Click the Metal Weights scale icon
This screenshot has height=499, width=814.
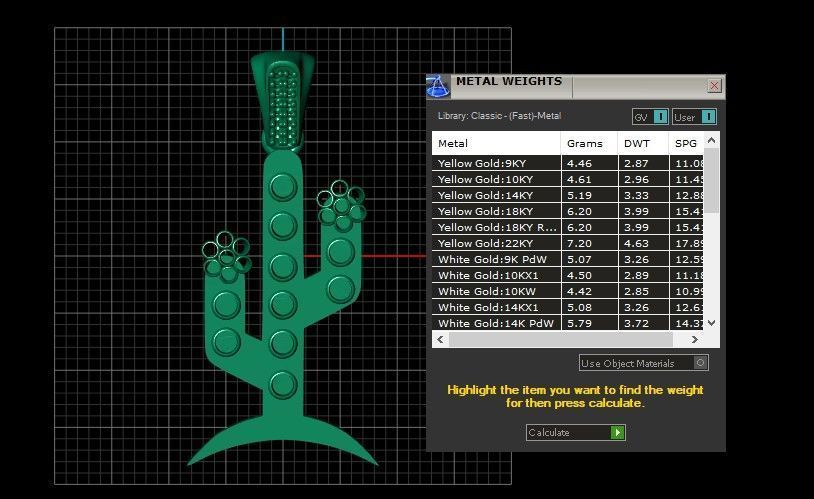438,86
